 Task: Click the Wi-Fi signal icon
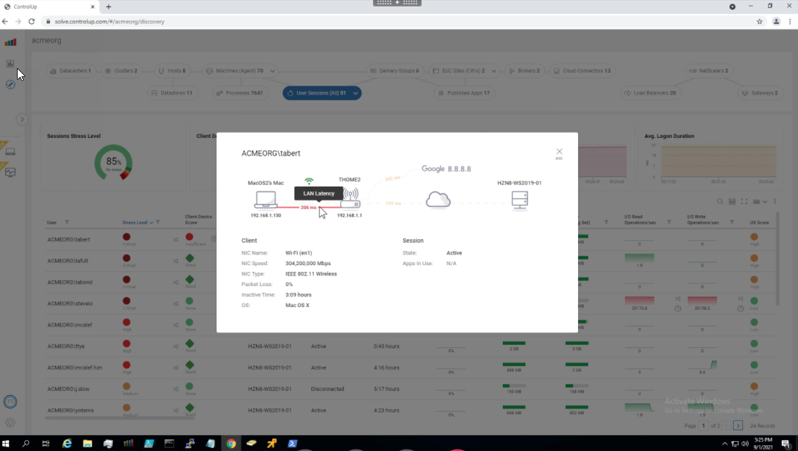tap(309, 181)
